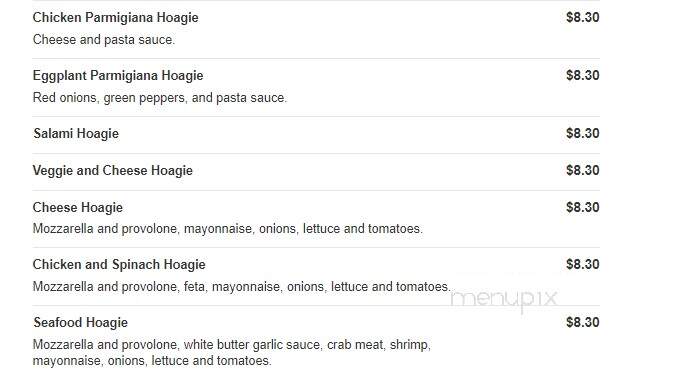The image size is (683, 381).
Task: Click the Salami Hoagie $8.30 price
Action: pos(583,133)
